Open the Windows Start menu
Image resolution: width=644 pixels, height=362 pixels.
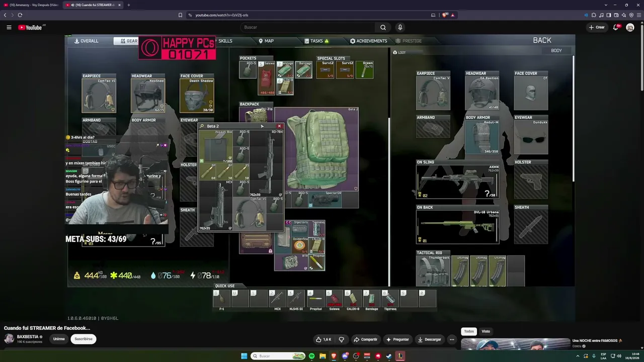pyautogui.click(x=244, y=356)
